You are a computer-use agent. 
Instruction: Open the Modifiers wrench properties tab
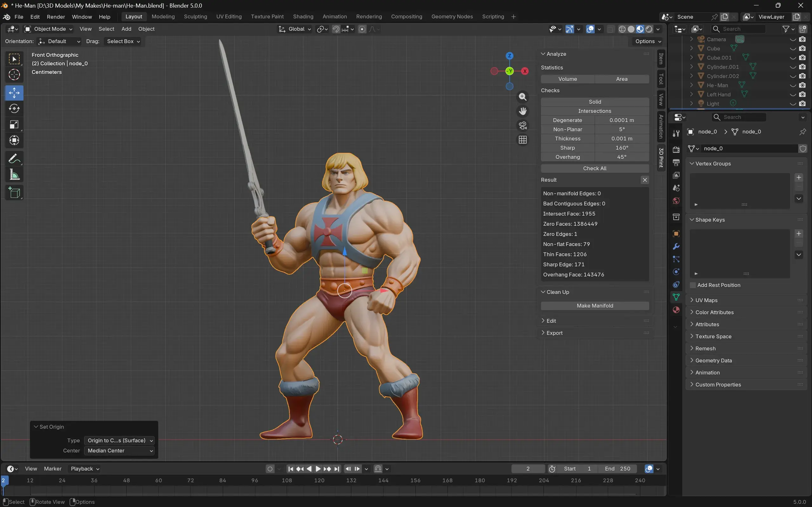(x=676, y=246)
